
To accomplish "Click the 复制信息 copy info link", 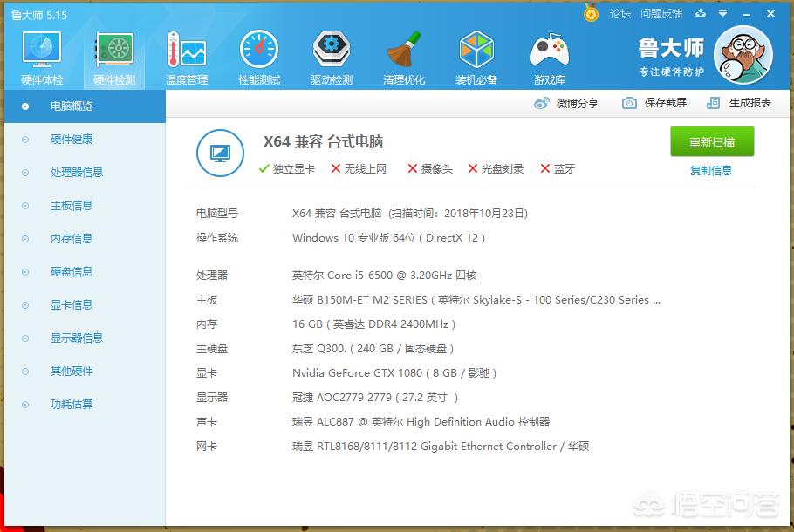I will [710, 171].
